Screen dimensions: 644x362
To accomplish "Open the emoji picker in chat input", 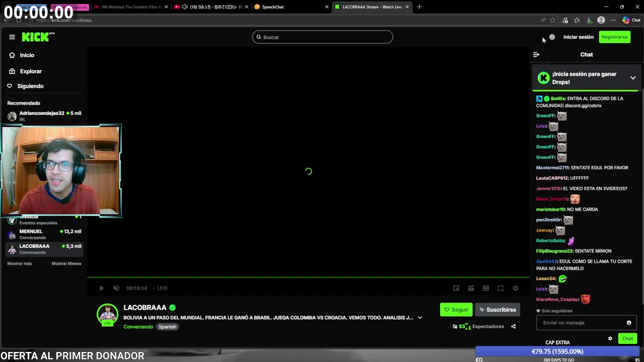I will point(629,323).
